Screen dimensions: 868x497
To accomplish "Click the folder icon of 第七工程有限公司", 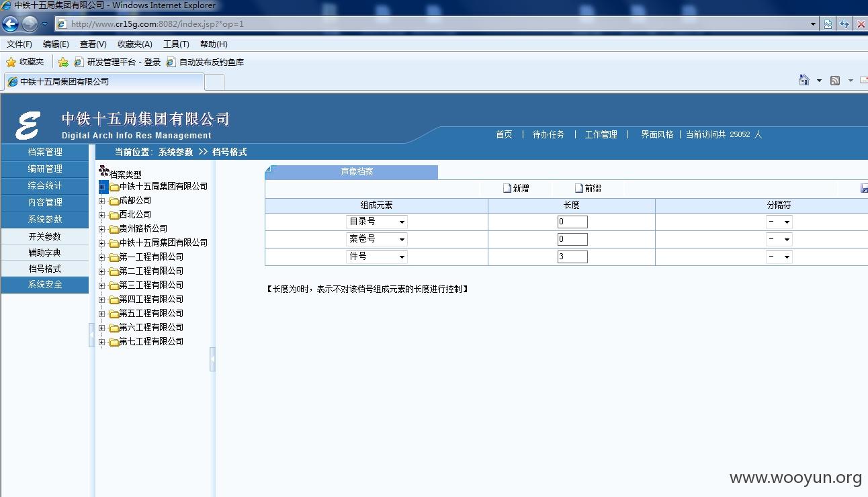I will [114, 342].
